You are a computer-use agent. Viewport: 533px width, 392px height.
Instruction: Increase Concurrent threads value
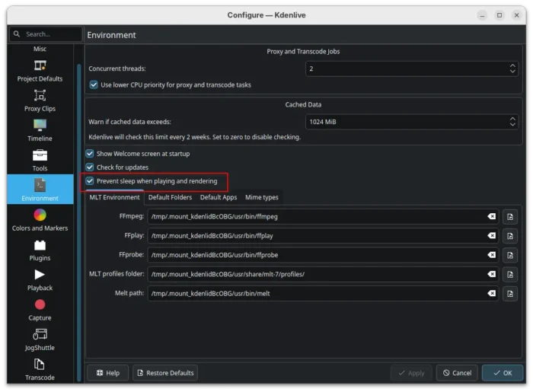(x=512, y=65)
